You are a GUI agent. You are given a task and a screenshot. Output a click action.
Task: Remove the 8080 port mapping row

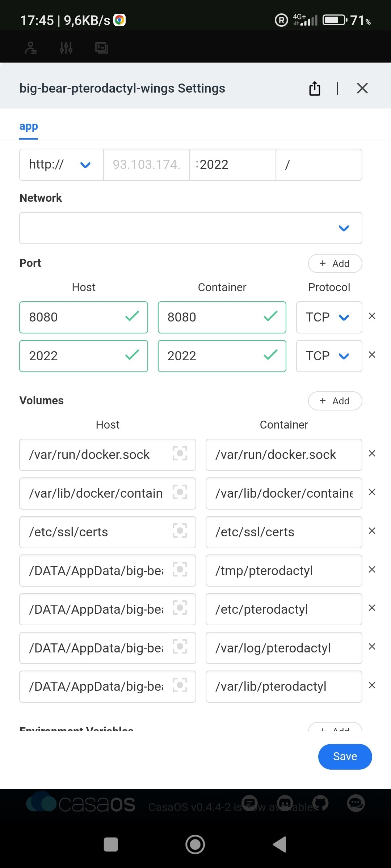click(372, 316)
